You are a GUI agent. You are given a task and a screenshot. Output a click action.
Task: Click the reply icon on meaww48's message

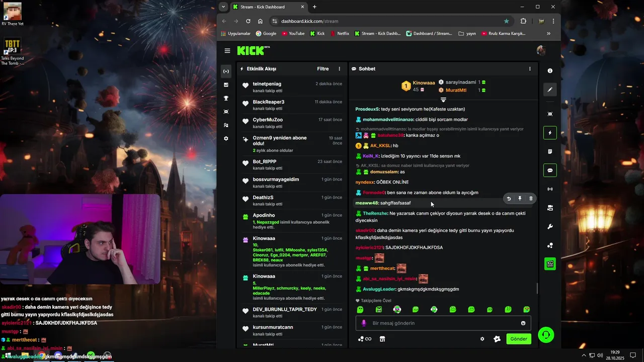pyautogui.click(x=509, y=199)
